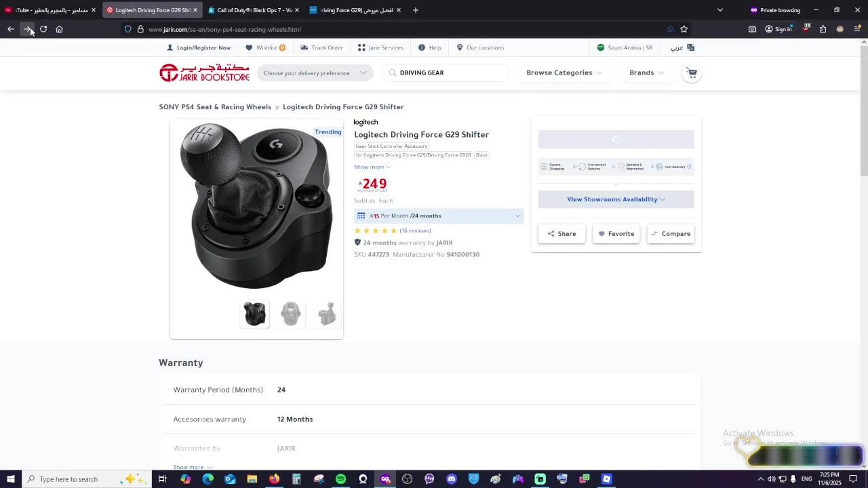Switch to YouTube tab
Viewport: 868px width, 488px height.
coord(50,10)
